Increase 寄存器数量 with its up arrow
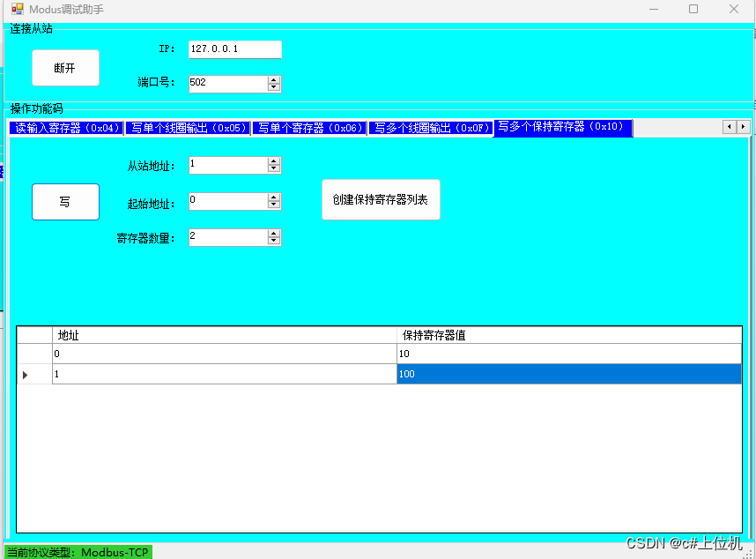This screenshot has width=756, height=559. [x=274, y=233]
